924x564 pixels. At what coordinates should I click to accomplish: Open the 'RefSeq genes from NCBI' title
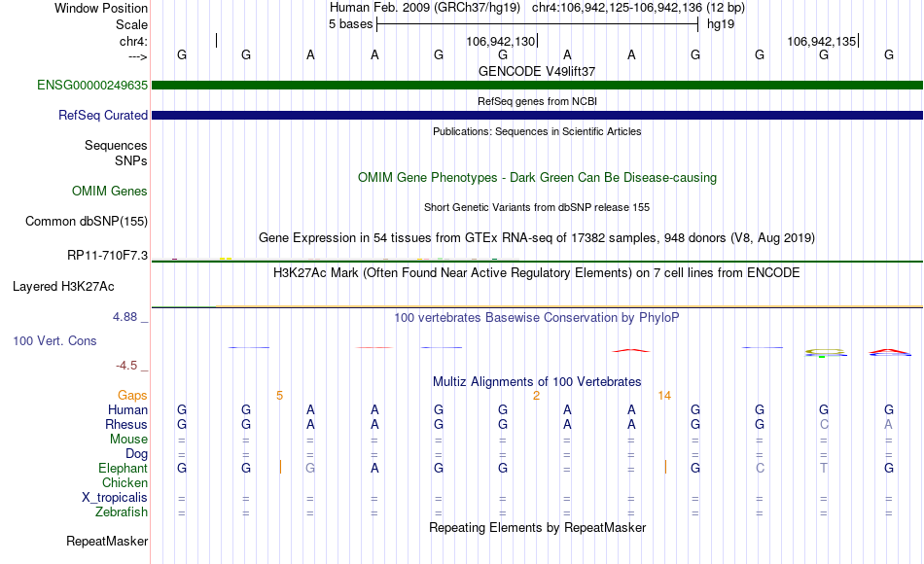537,101
